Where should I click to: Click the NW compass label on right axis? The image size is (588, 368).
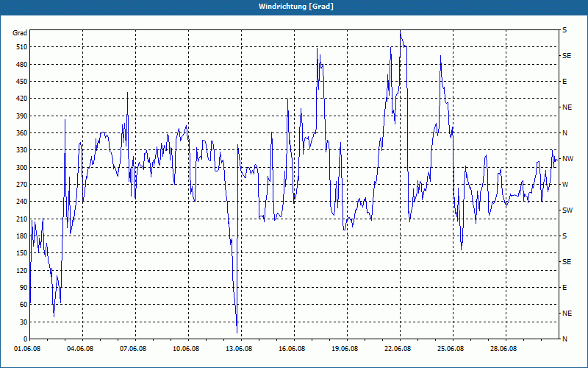(x=567, y=159)
